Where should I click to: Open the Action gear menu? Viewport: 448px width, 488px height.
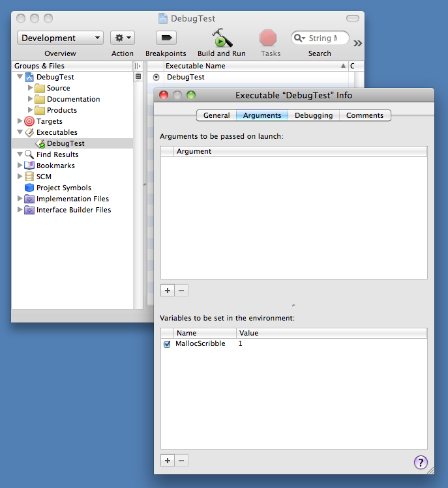pyautogui.click(x=122, y=38)
